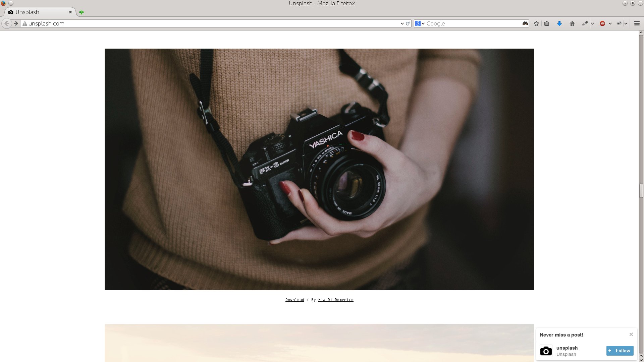Click the scrollbar up arrow
The width and height of the screenshot is (644, 362).
pyautogui.click(x=641, y=33)
